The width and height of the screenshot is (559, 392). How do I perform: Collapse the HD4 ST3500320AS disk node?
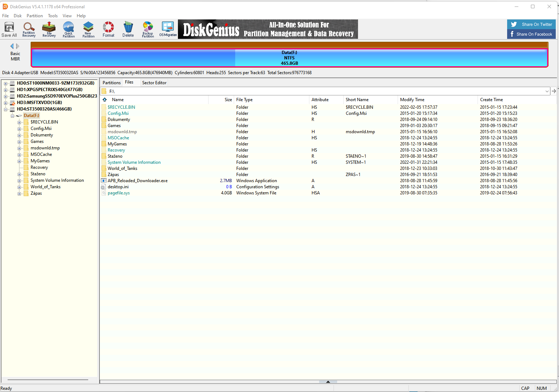6,109
